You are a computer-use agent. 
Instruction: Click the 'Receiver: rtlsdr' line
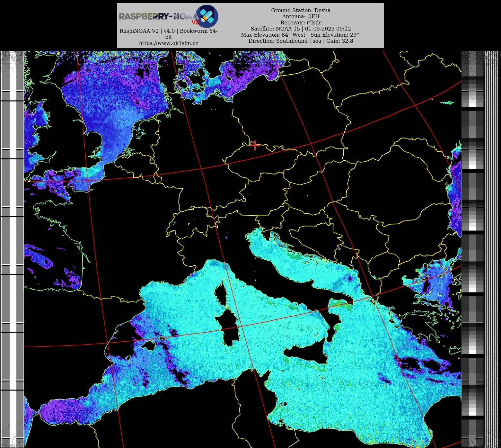pyautogui.click(x=301, y=22)
